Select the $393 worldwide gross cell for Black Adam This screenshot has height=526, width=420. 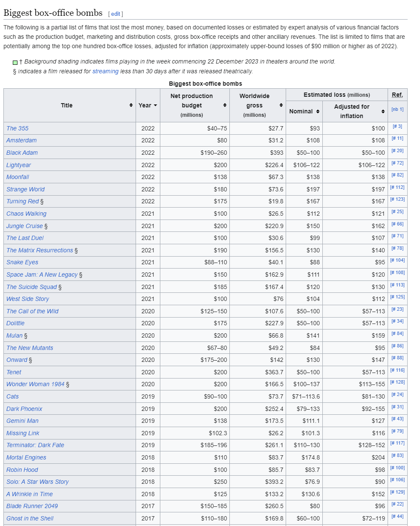click(258, 153)
